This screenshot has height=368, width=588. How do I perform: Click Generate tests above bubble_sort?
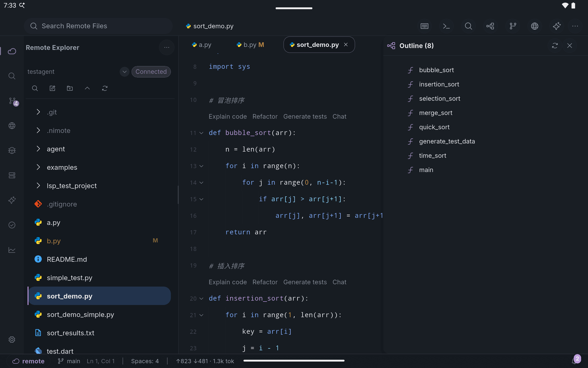pyautogui.click(x=305, y=117)
